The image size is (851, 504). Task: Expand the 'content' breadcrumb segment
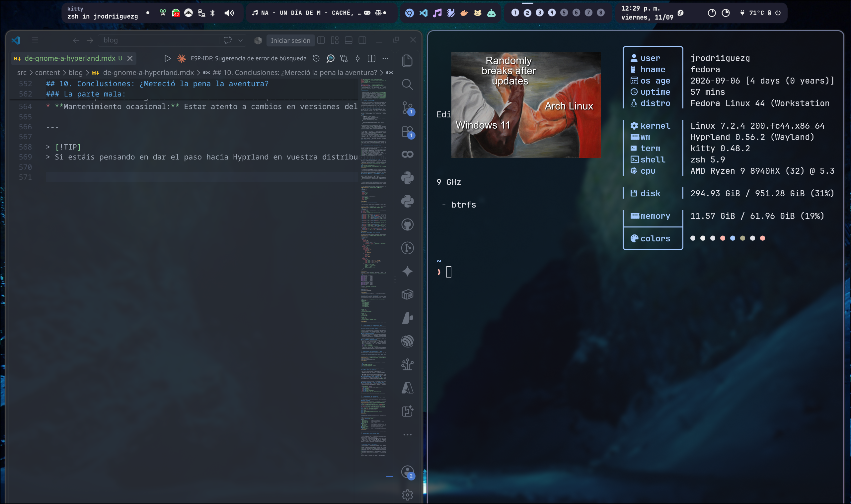click(x=47, y=72)
